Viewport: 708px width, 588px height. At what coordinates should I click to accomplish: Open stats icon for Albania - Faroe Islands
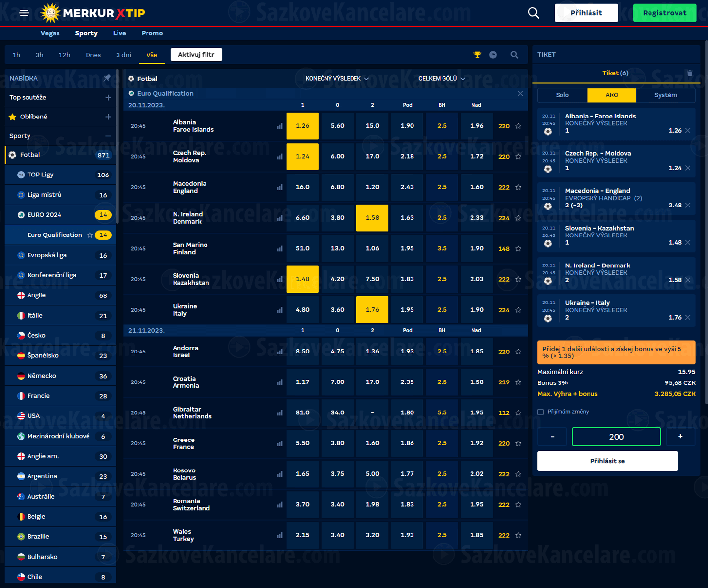[280, 126]
